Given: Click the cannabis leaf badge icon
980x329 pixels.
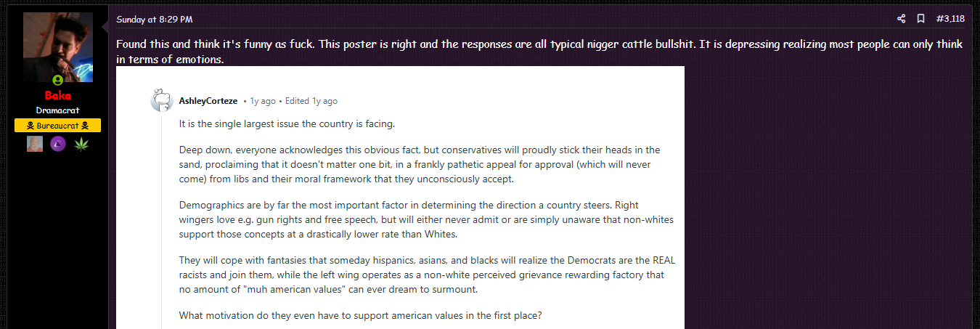Looking at the screenshot, I should click(81, 144).
